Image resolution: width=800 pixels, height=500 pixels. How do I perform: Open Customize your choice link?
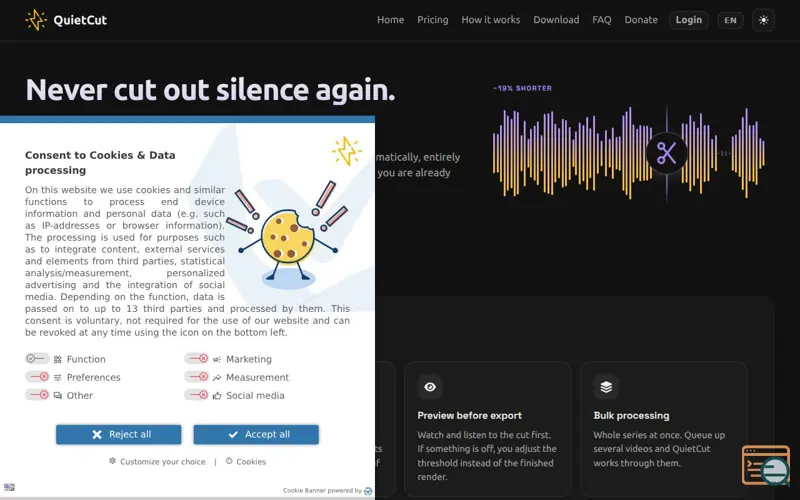163,462
